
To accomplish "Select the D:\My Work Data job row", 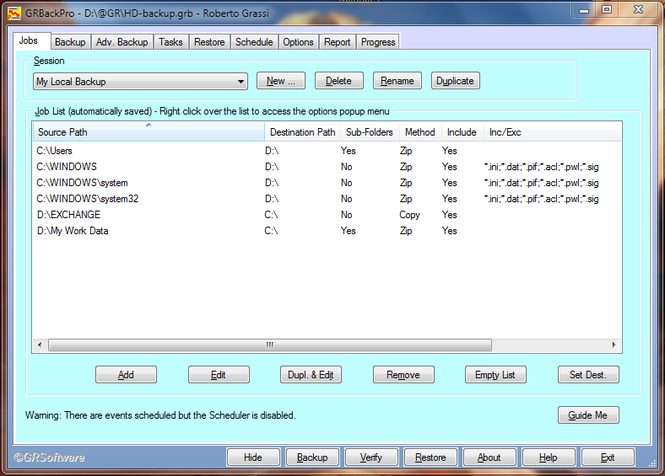I will click(x=327, y=231).
